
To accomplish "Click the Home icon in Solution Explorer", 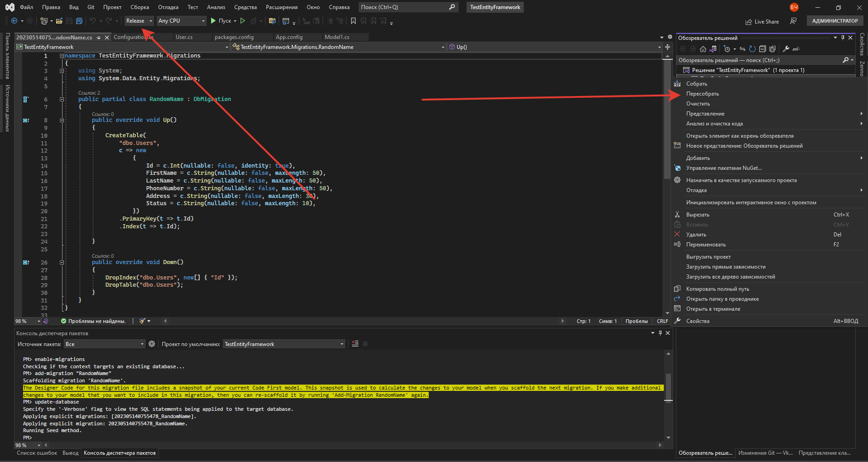I will coord(703,49).
